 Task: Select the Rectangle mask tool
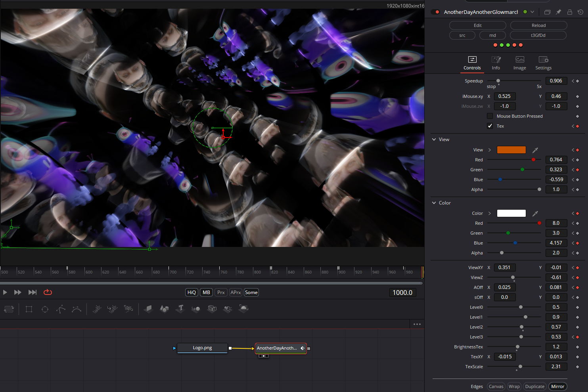pos(29,309)
